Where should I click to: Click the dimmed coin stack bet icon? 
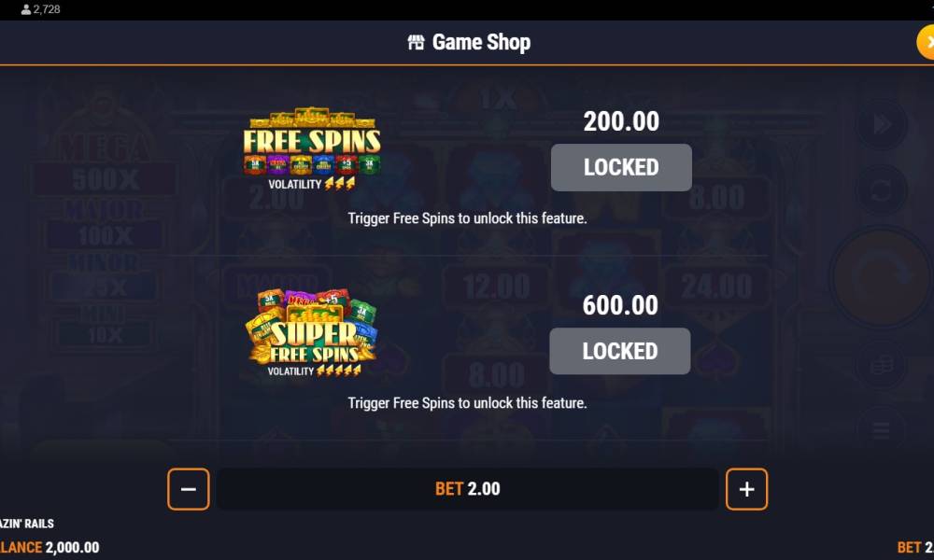(882, 365)
